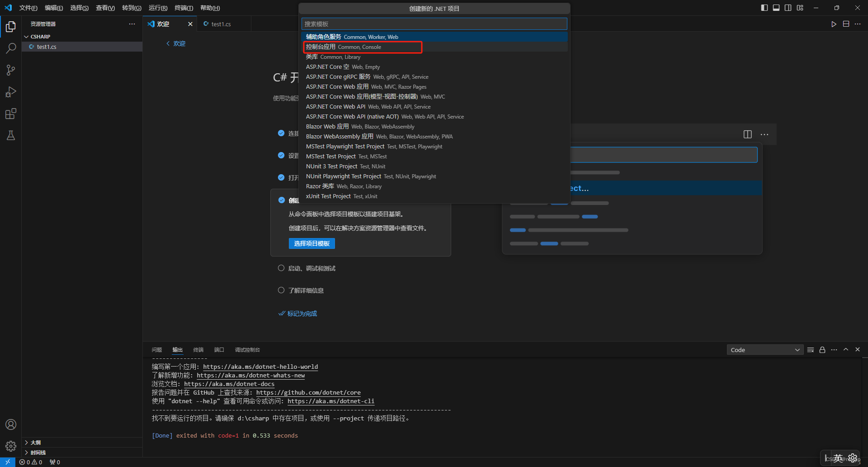Open the 终端(T) menu
This screenshot has height=467, width=868.
184,8
